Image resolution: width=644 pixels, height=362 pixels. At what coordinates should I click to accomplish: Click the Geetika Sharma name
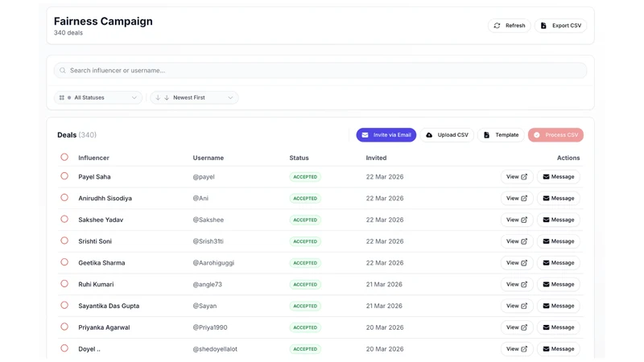pos(102,263)
